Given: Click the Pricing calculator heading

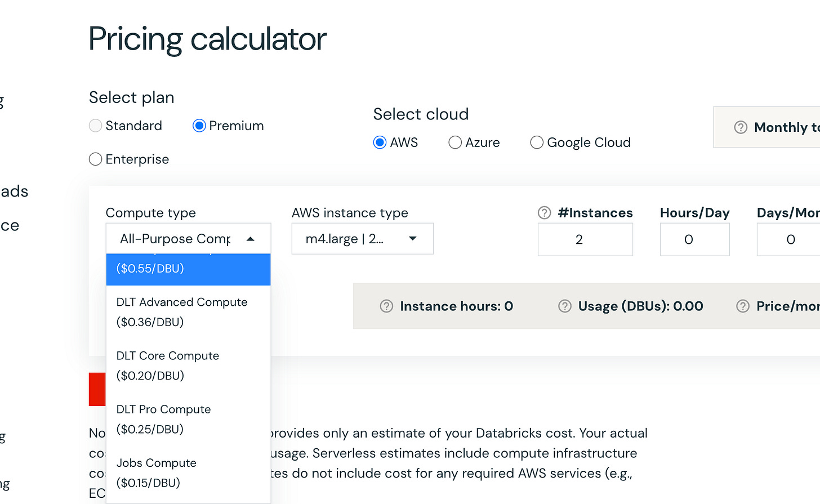Looking at the screenshot, I should [207, 39].
